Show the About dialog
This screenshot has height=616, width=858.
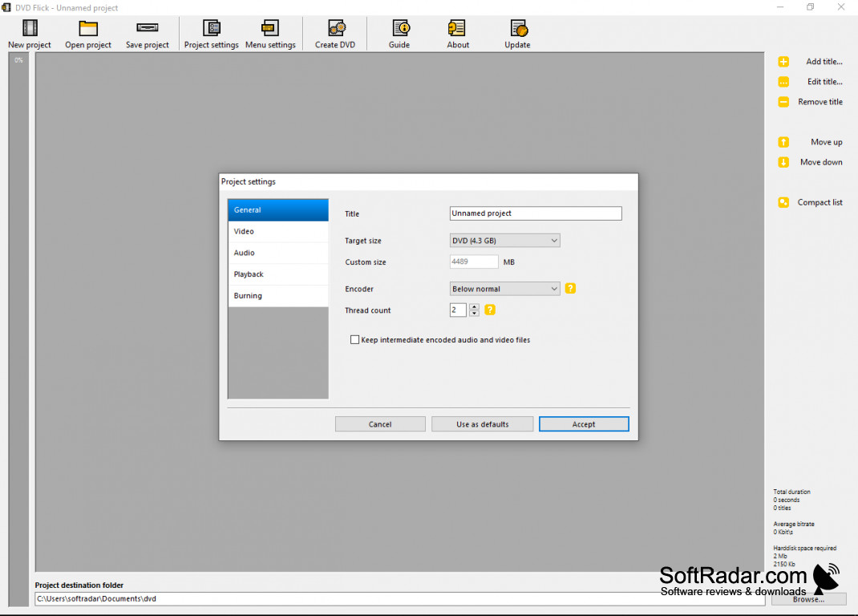(x=457, y=34)
